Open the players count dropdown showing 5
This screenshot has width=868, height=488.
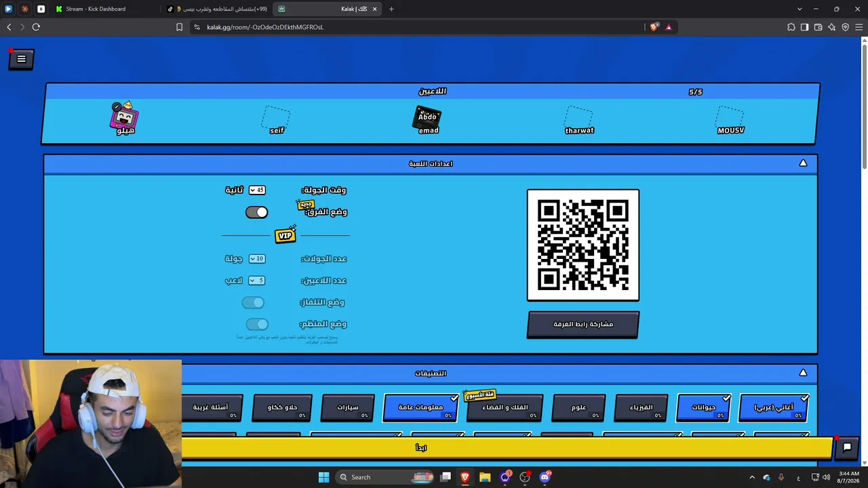tap(257, 281)
